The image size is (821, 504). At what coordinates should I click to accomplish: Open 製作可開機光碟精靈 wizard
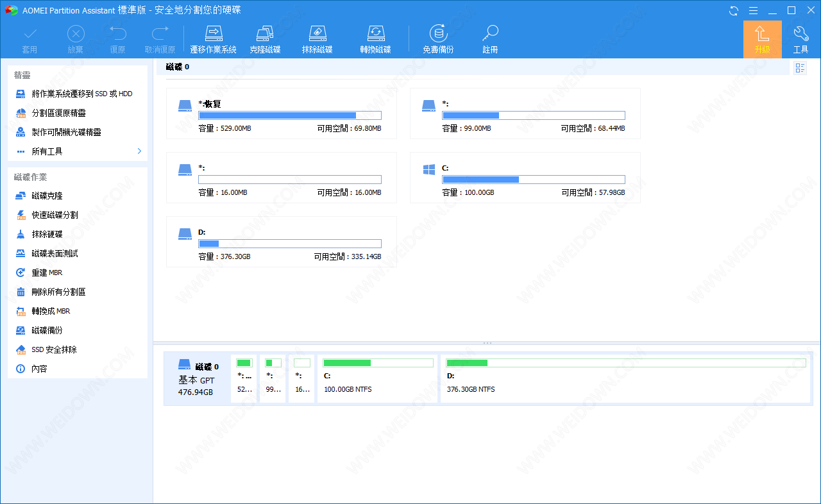coord(78,132)
